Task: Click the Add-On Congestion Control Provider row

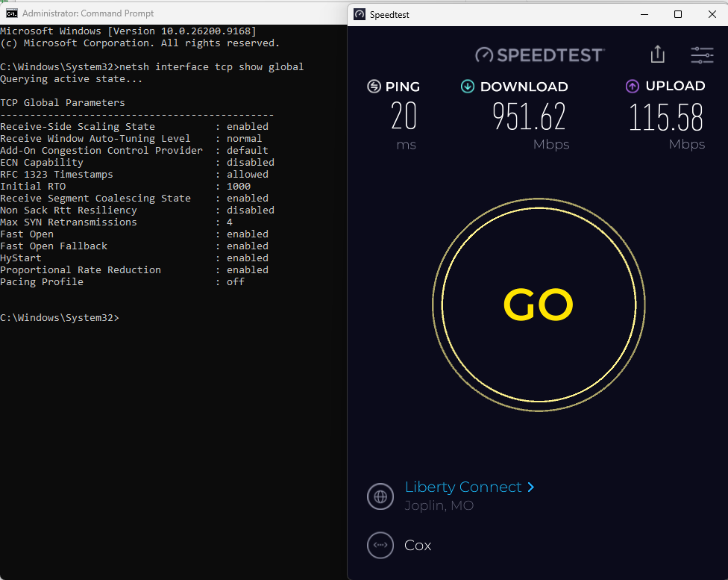Action: (x=134, y=151)
